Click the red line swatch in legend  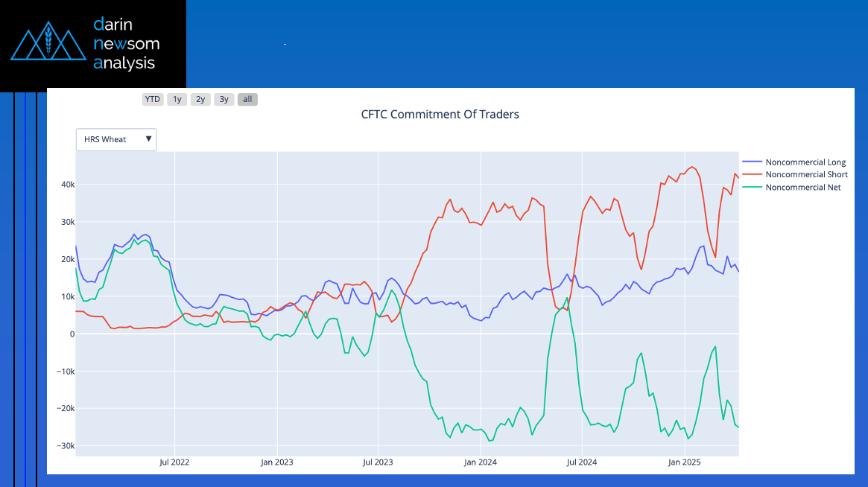[x=752, y=175]
